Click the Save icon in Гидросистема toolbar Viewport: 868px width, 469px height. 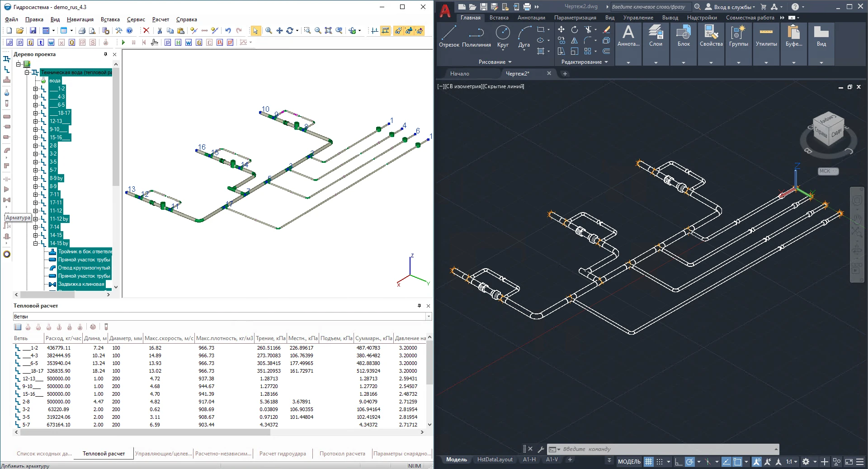tap(33, 31)
